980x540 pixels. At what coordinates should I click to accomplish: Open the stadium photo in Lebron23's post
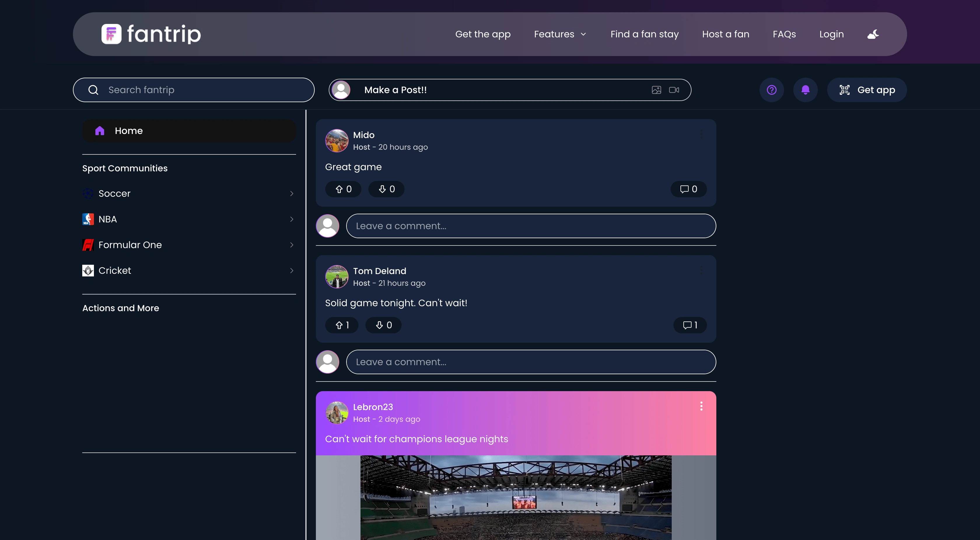(516, 497)
